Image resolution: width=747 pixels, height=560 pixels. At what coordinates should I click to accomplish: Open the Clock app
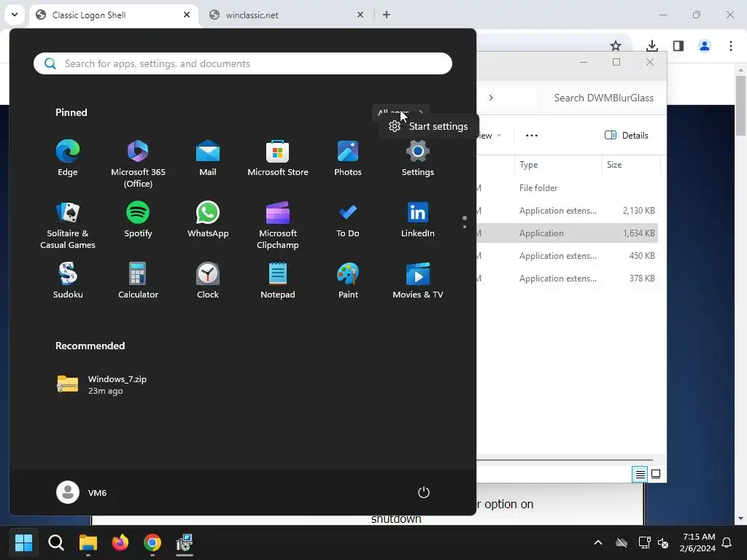pos(208,281)
